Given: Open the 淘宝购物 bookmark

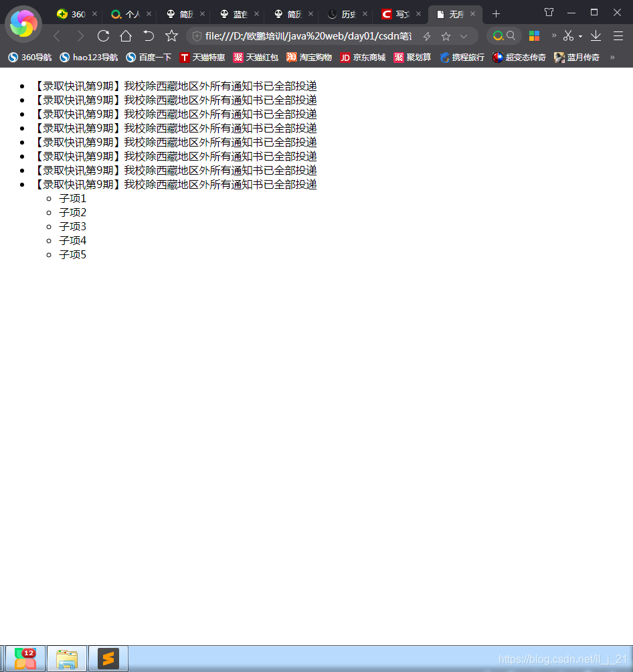Looking at the screenshot, I should (309, 57).
